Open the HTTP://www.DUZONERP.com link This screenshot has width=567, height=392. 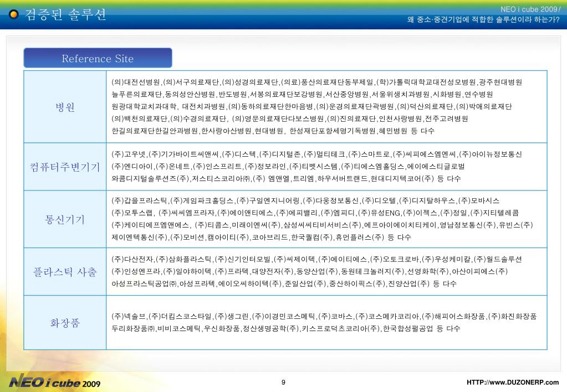[512, 382]
